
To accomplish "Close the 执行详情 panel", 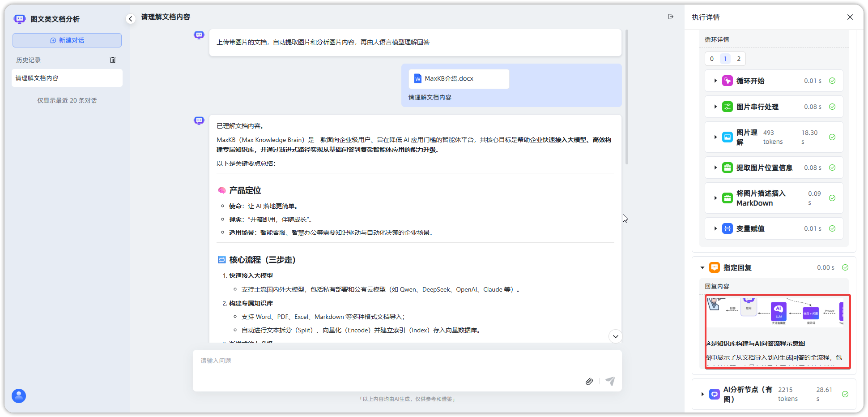I will [850, 17].
